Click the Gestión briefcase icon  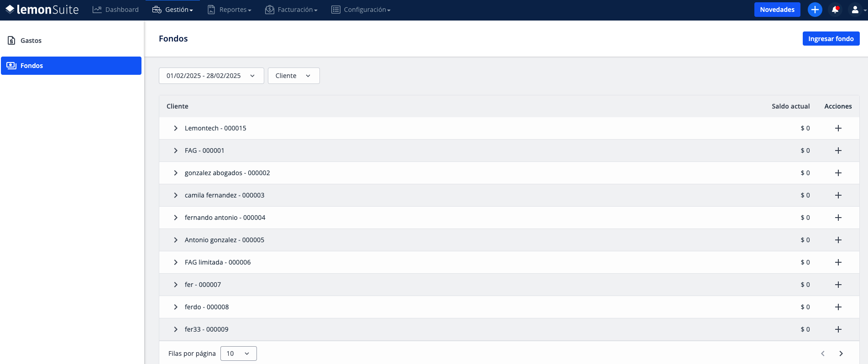(x=157, y=10)
